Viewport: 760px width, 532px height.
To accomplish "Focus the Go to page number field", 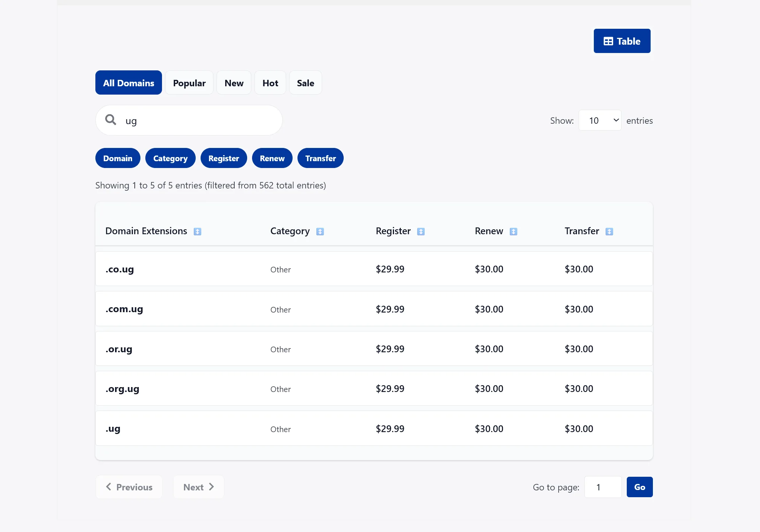I will [603, 487].
